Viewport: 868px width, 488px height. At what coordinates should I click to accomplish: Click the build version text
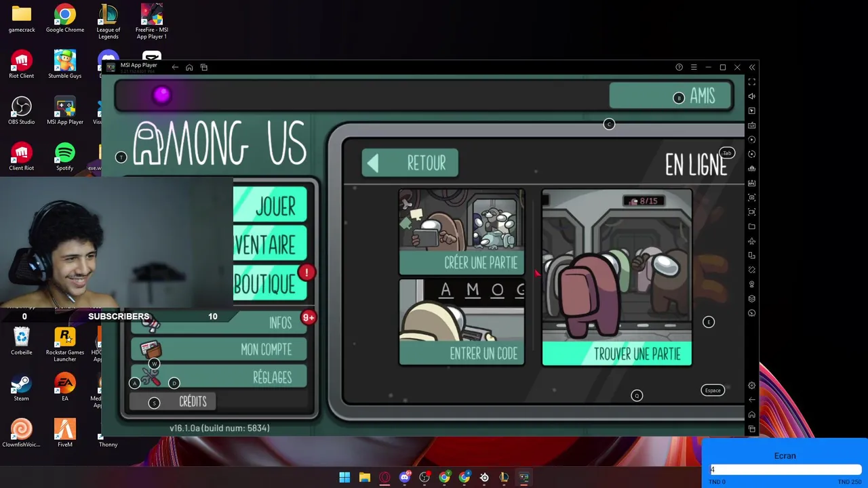click(220, 428)
